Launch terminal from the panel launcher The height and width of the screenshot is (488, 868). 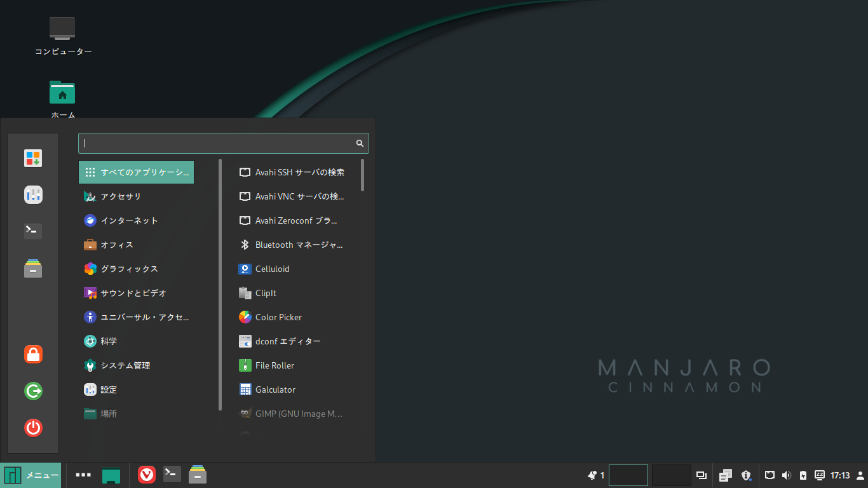point(172,475)
